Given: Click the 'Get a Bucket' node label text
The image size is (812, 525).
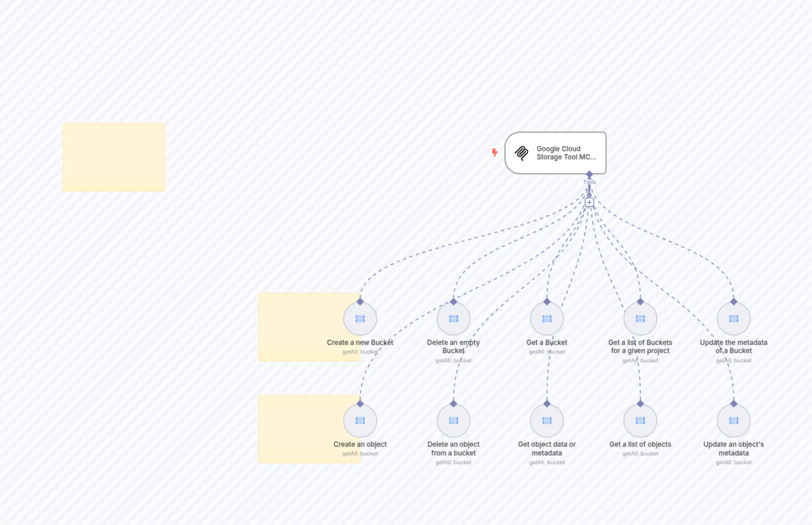Looking at the screenshot, I should [x=547, y=342].
